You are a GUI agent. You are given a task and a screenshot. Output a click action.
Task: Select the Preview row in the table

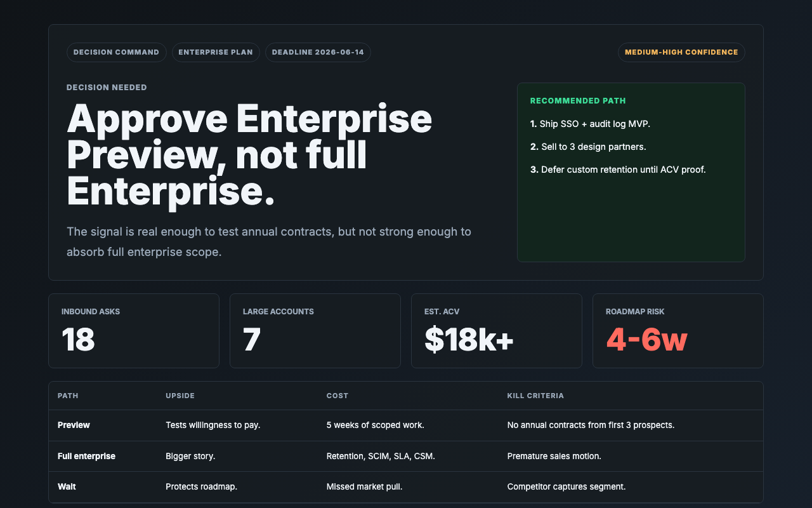tap(406, 425)
